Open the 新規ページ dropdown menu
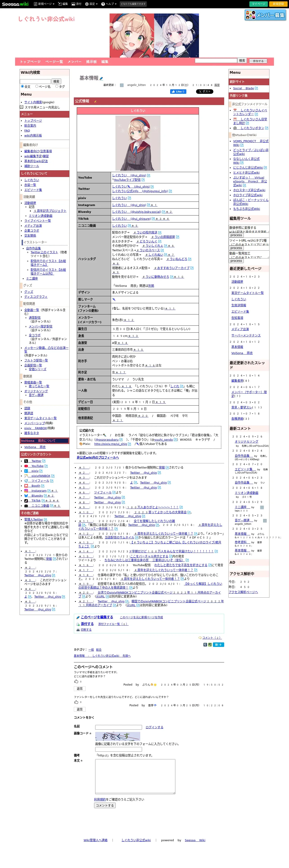 pos(44,4)
